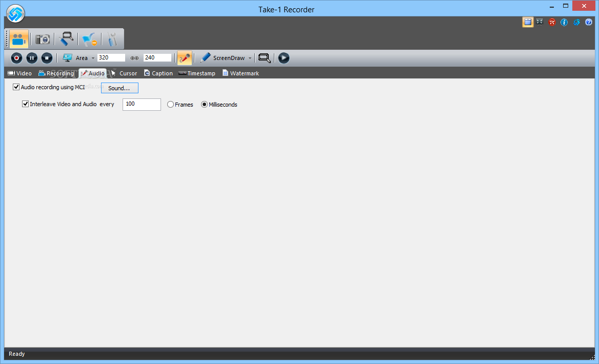Click the blue flag markers icon
The height and width of the screenshot is (364, 599).
coord(90,39)
